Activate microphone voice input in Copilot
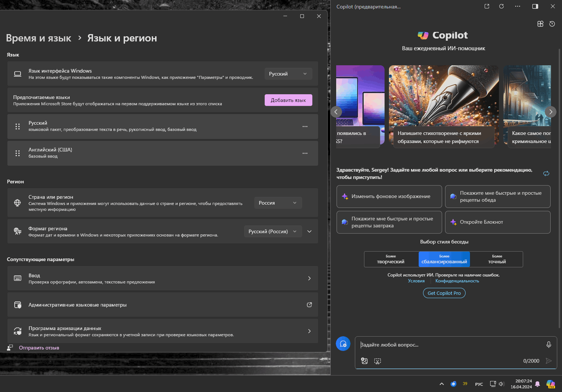The image size is (562, 392). click(549, 345)
